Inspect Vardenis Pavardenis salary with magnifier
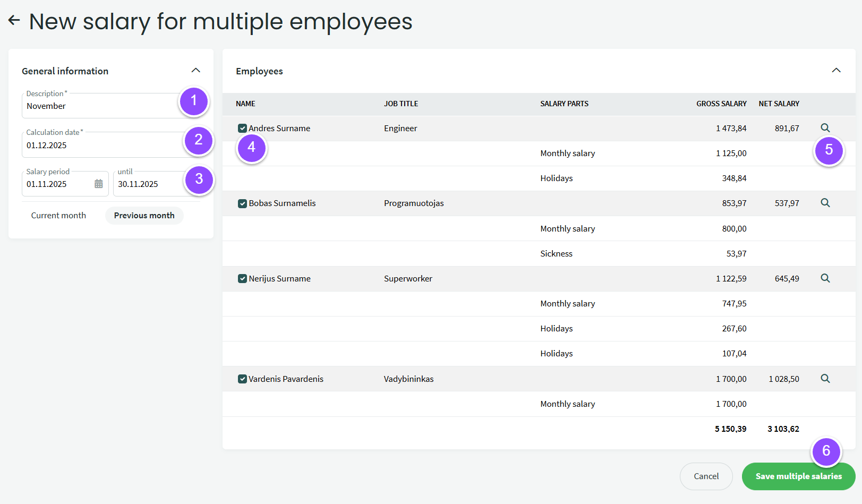 (x=825, y=379)
